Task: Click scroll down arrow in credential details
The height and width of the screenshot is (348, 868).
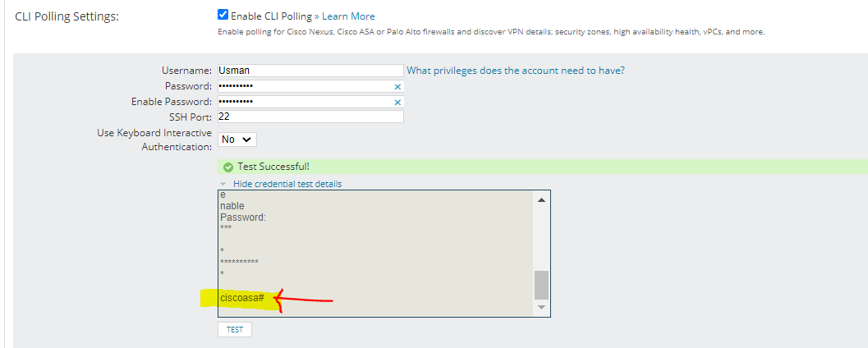Action: tap(541, 307)
